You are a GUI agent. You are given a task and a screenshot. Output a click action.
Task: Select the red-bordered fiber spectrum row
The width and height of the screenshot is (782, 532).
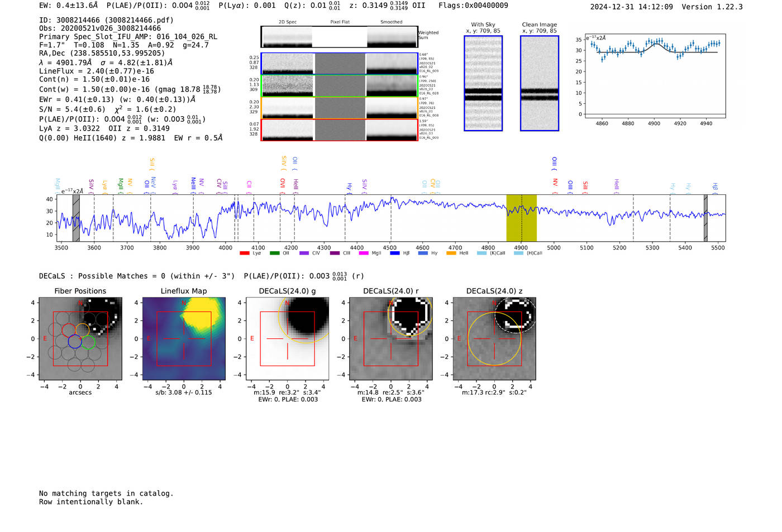(x=339, y=130)
